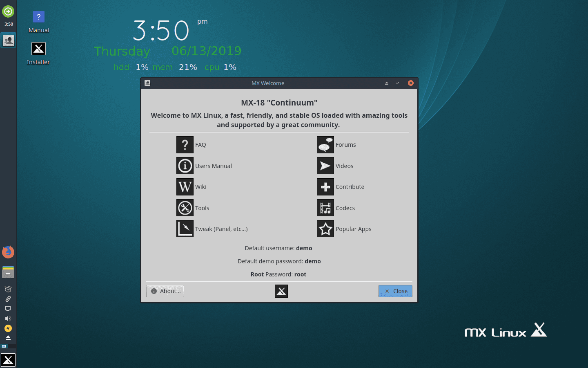Open the Videos icon
This screenshot has width=588, height=368.
click(325, 166)
